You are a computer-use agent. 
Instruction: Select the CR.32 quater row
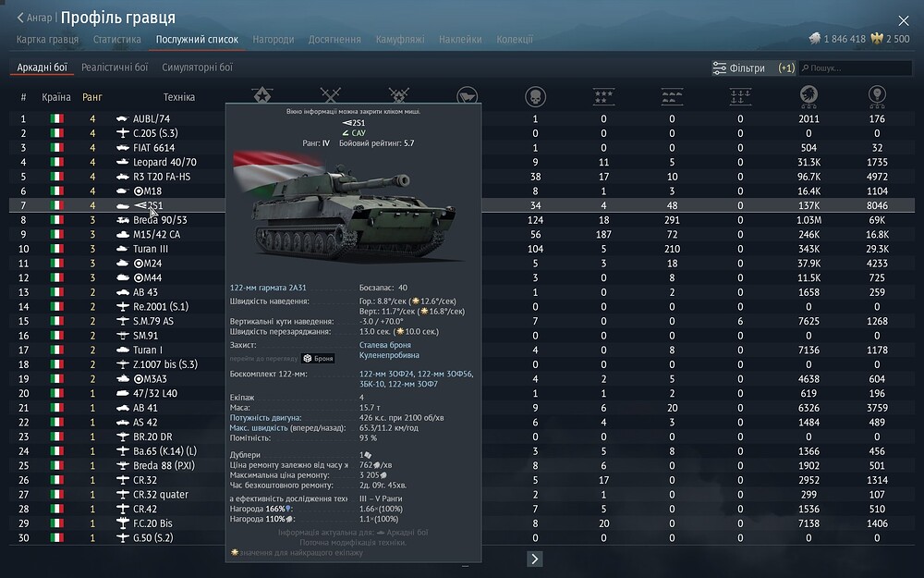pyautogui.click(x=462, y=494)
